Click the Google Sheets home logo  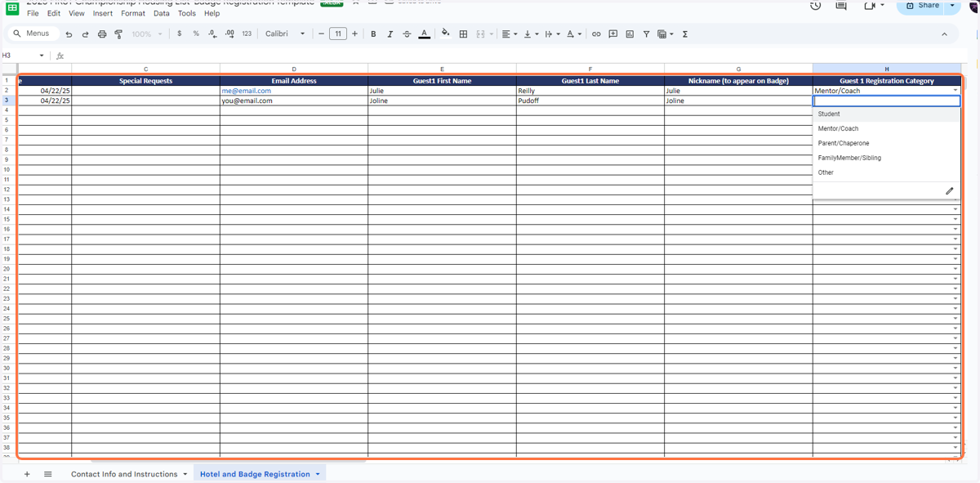pos(12,7)
